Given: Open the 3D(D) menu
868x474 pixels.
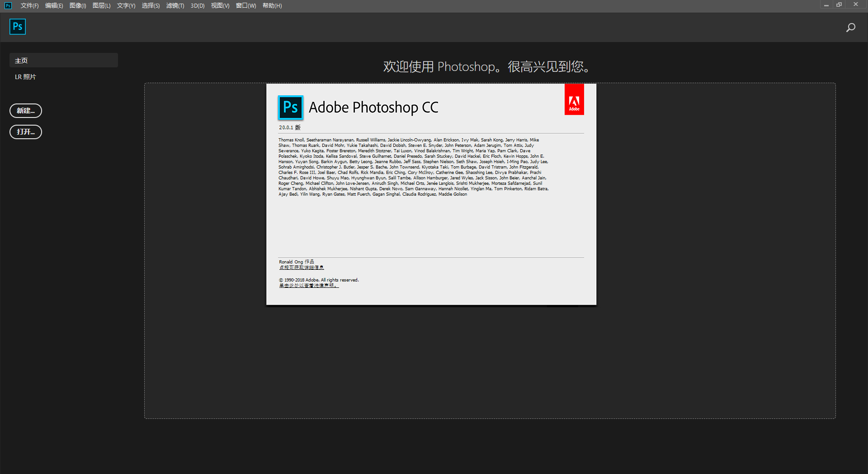Looking at the screenshot, I should click(198, 6).
